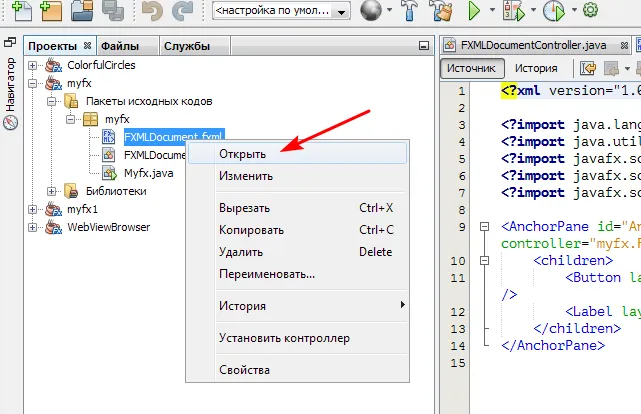Viewport: 641px width, 414px height.
Task: Toggle the Источник source view button
Action: coord(471,68)
